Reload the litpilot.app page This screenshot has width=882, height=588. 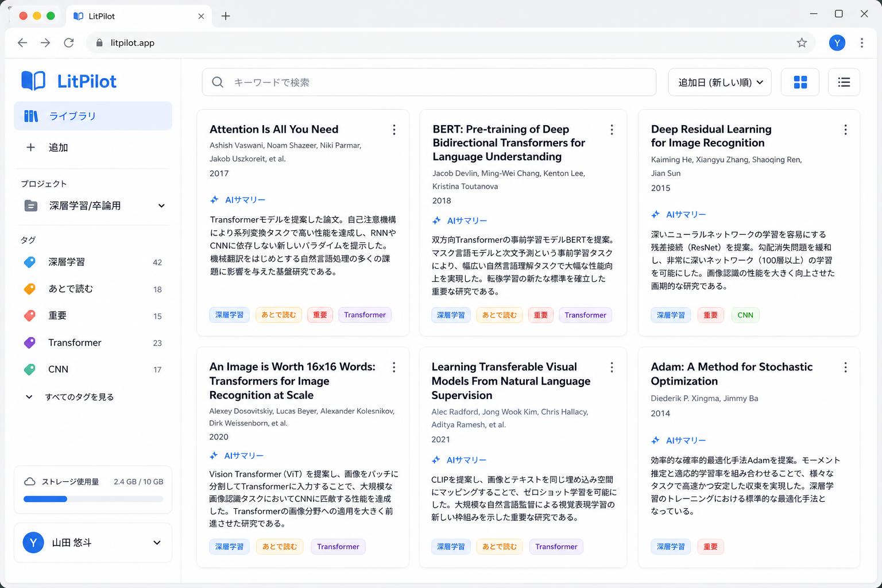pos(69,42)
